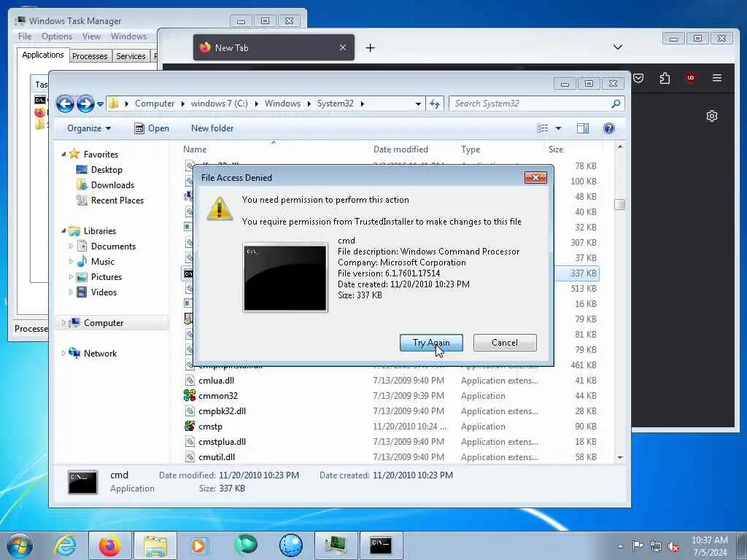The image size is (747, 560).
Task: Select the cmstp application icon
Action: tap(189, 426)
